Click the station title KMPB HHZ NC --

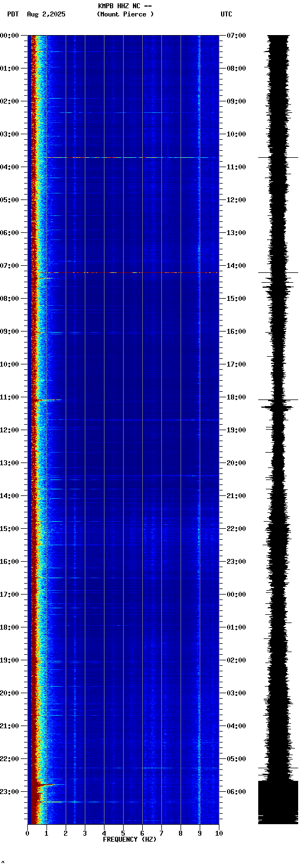point(125,6)
